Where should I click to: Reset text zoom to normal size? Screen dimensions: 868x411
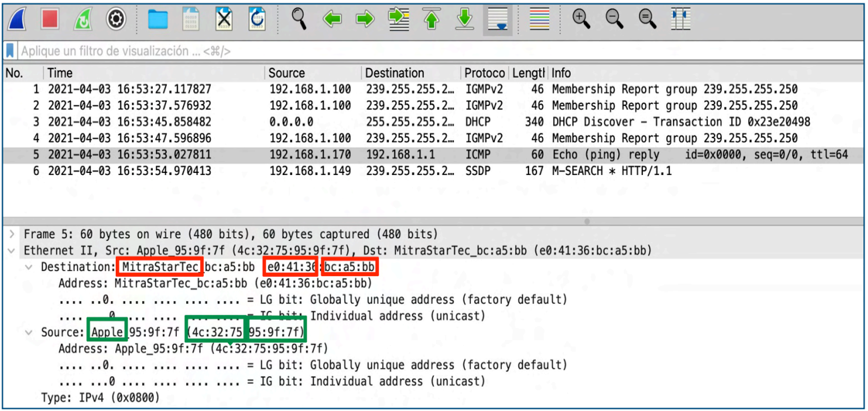click(x=647, y=19)
